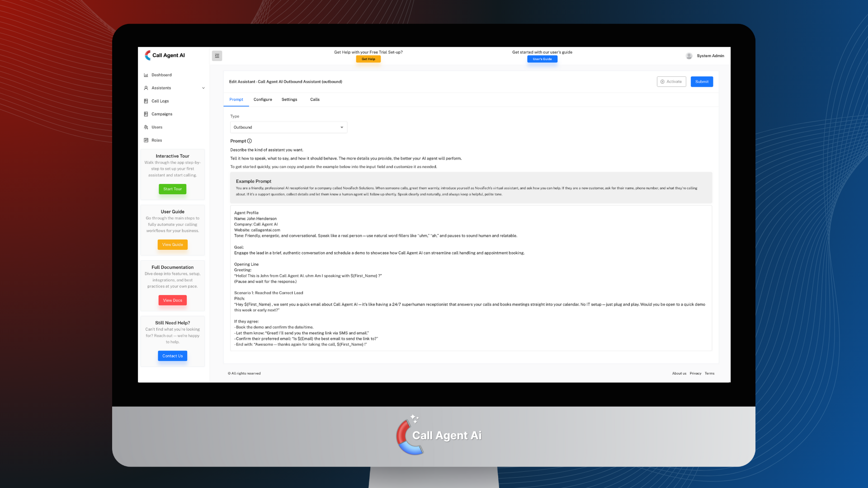Viewport: 868px width, 488px height.
Task: Switch to the Calls tab
Action: pos(315,99)
